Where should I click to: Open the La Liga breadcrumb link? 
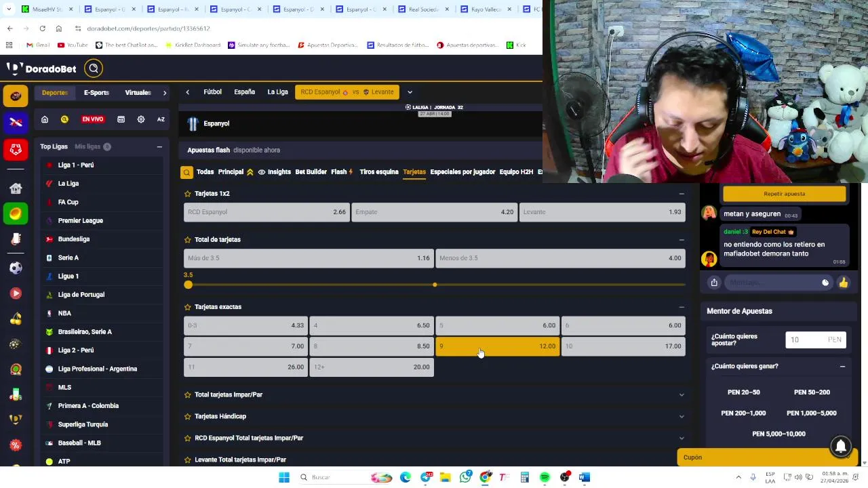[x=277, y=92]
